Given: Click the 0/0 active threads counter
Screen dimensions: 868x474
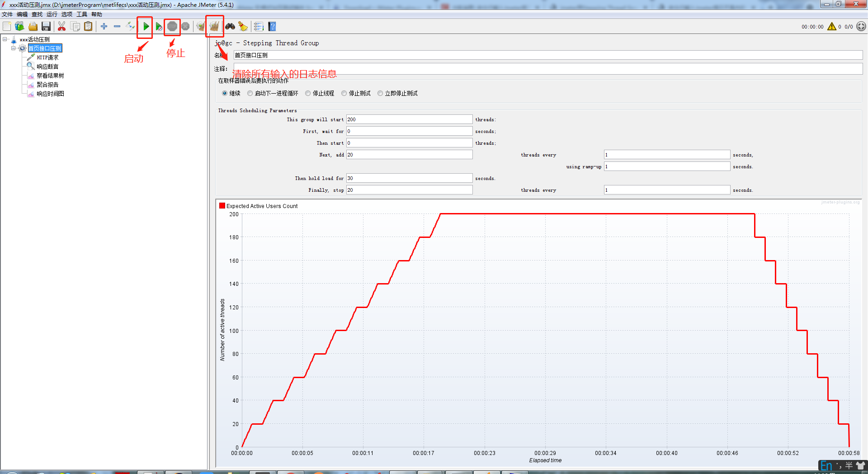Looking at the screenshot, I should [849, 27].
